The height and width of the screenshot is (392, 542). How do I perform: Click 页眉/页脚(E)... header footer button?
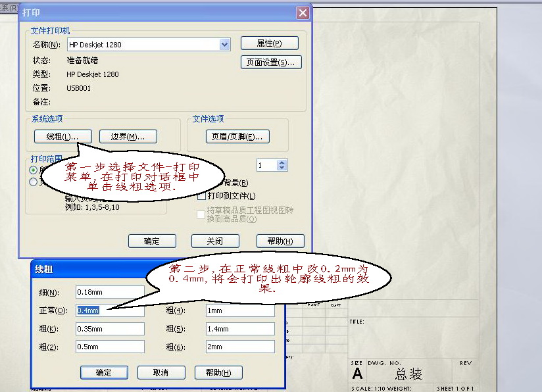[x=237, y=137]
